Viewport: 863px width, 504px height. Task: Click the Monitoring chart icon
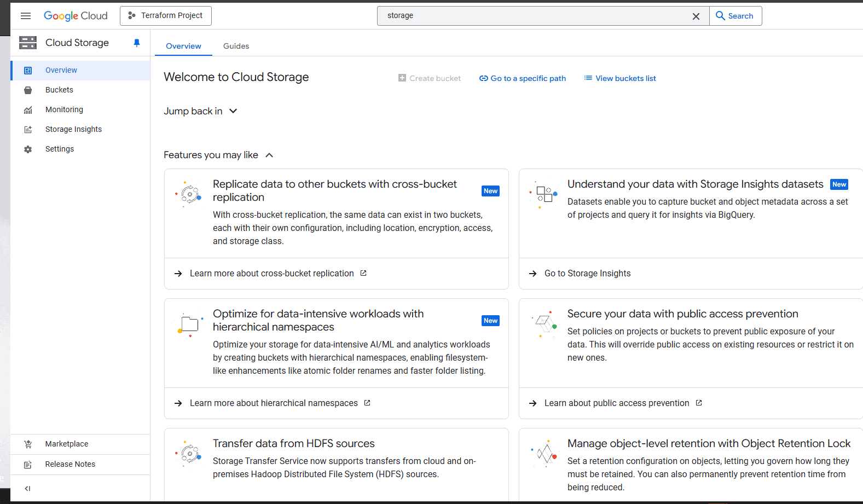pos(28,110)
